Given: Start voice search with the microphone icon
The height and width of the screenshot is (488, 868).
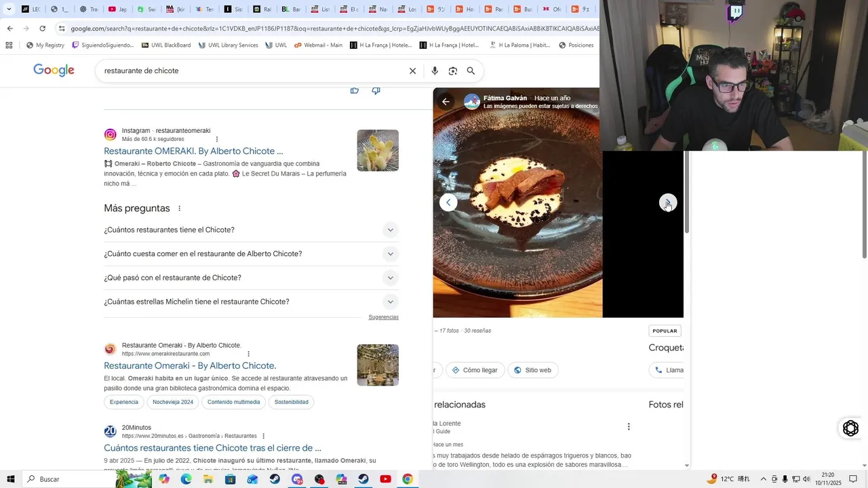Looking at the screenshot, I should click(x=435, y=70).
